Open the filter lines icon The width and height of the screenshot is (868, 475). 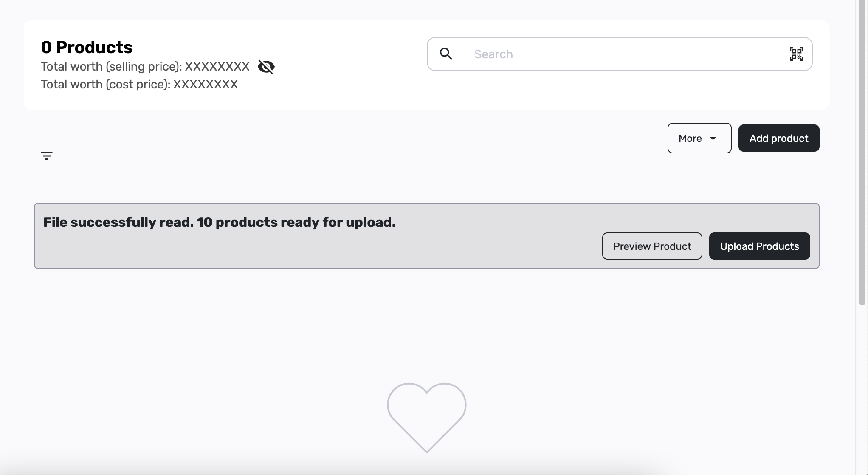coord(47,156)
